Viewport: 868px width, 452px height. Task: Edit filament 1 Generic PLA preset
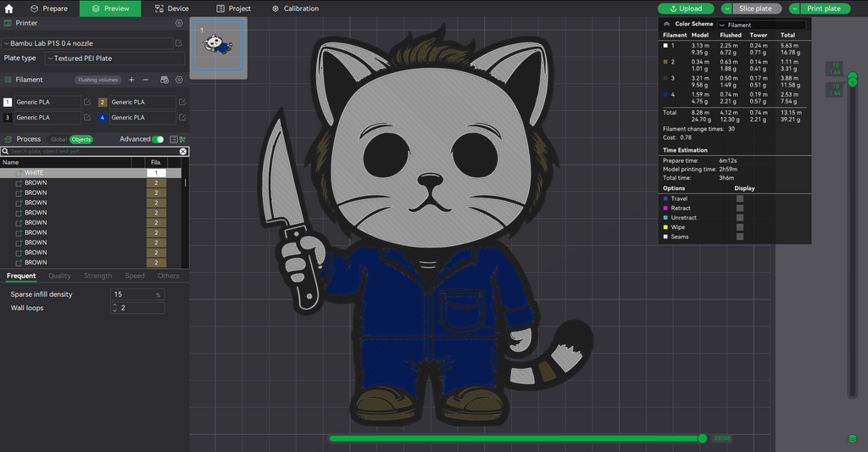87,102
